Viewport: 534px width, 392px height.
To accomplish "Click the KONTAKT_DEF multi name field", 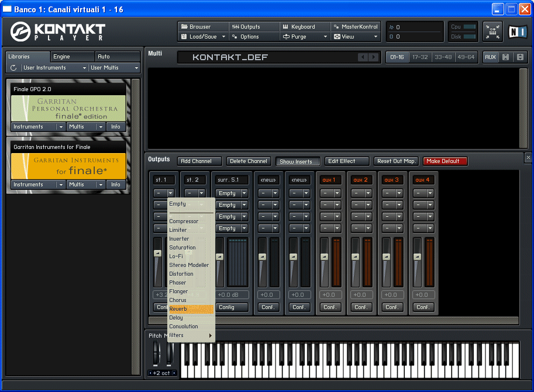I will pyautogui.click(x=267, y=57).
